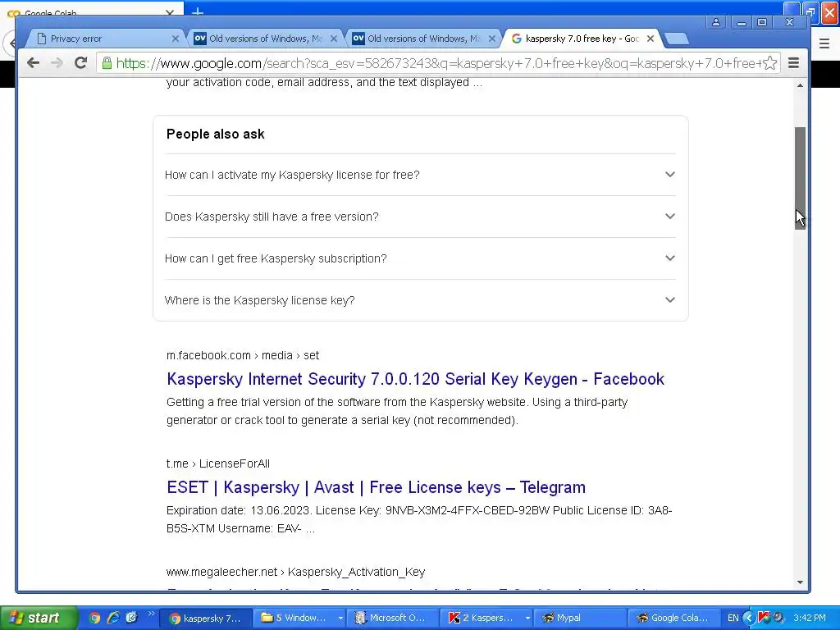Open the Chrome hamburger menu
Image resolution: width=840 pixels, height=630 pixels.
(794, 63)
